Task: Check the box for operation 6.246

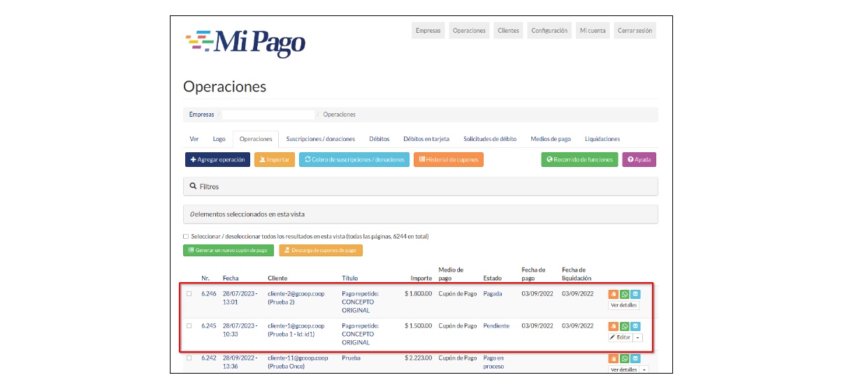Action: pyautogui.click(x=189, y=294)
